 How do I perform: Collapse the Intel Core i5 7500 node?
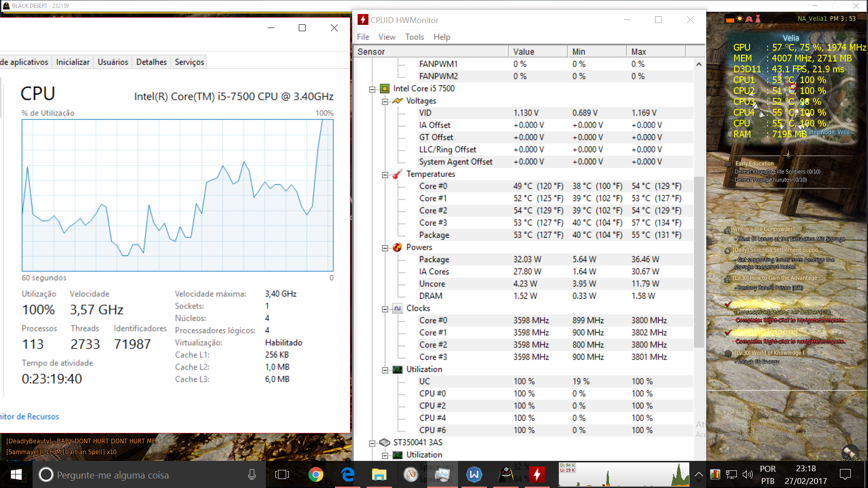pyautogui.click(x=372, y=89)
